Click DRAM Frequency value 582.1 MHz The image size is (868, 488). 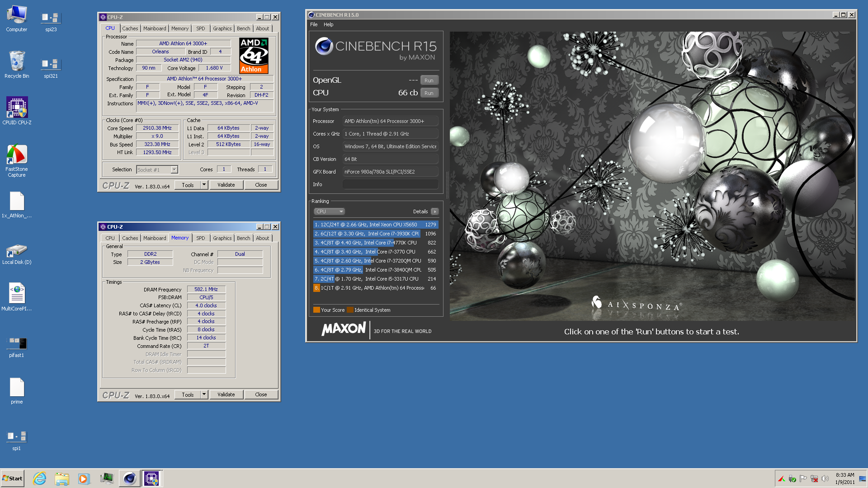click(206, 289)
